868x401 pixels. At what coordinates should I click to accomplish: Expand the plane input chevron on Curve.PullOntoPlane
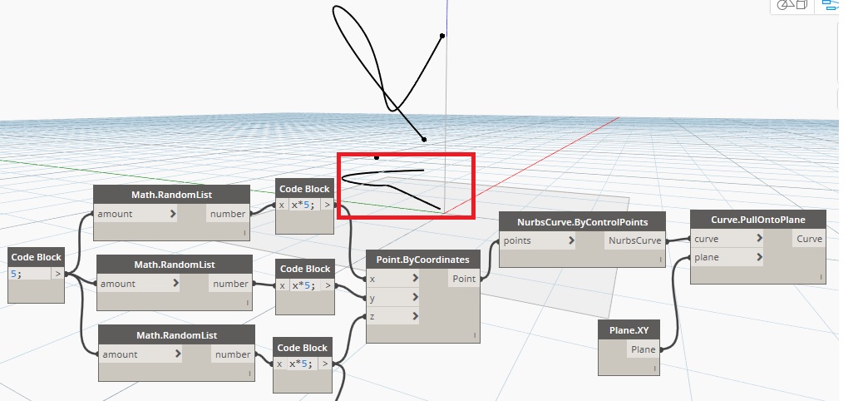point(760,258)
